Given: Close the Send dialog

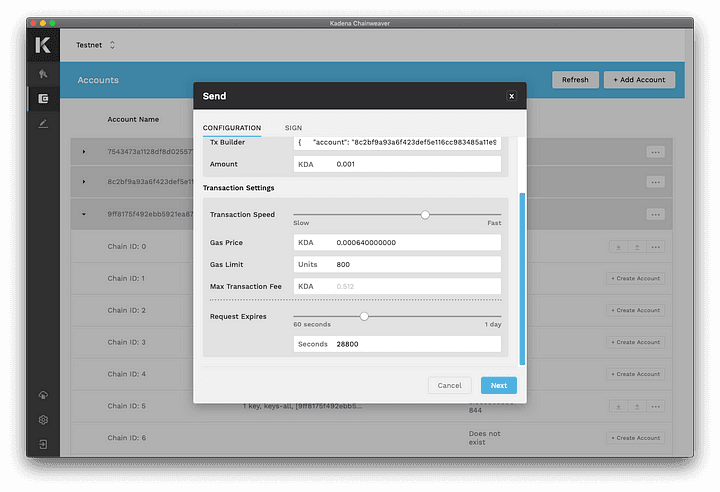Looking at the screenshot, I should (511, 96).
